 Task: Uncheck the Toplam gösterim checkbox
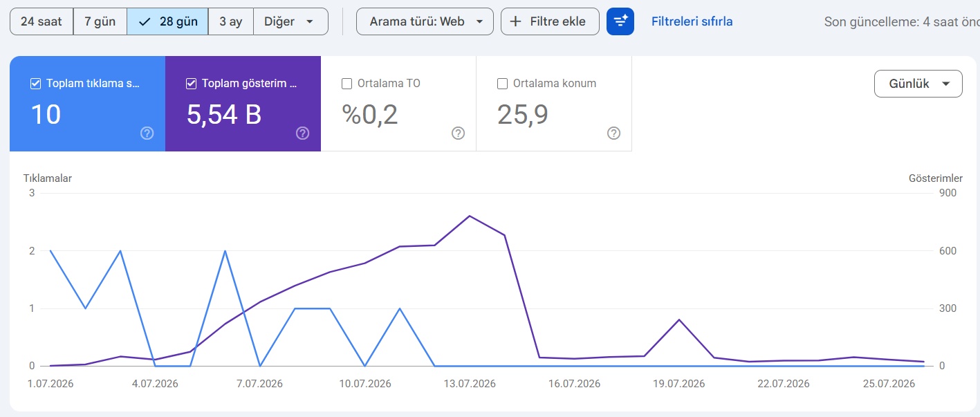192,84
